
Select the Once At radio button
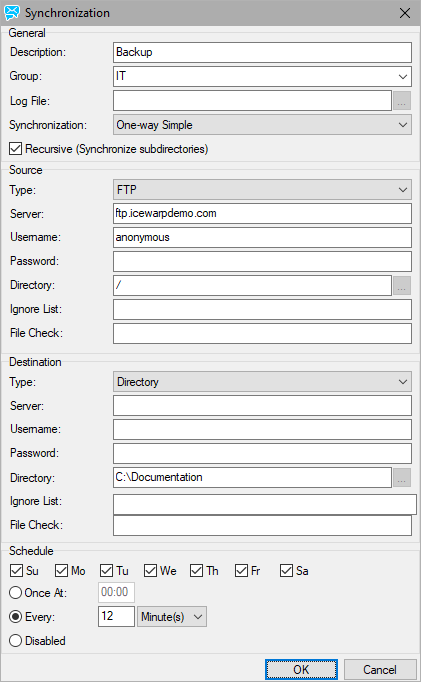point(15,592)
